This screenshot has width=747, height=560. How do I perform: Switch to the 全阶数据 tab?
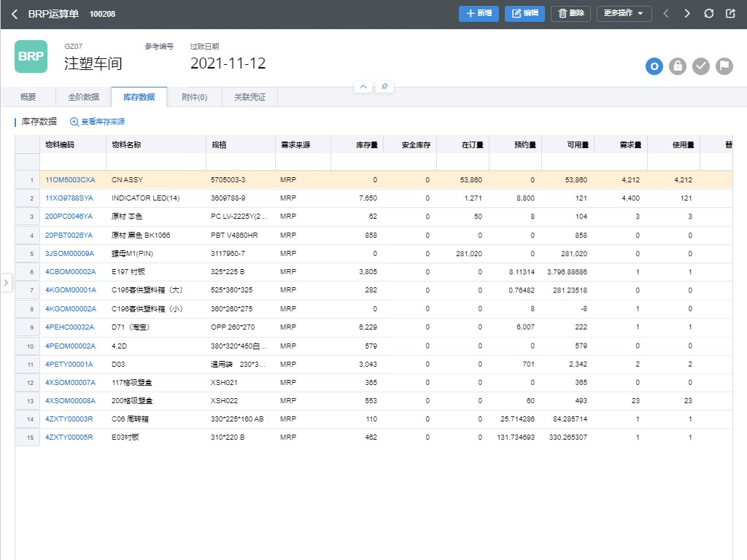(x=83, y=97)
